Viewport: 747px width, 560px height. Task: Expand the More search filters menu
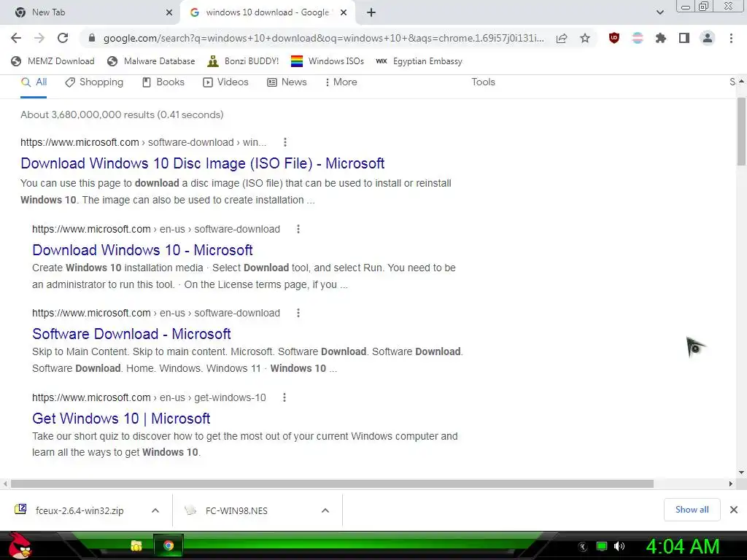[x=341, y=82]
